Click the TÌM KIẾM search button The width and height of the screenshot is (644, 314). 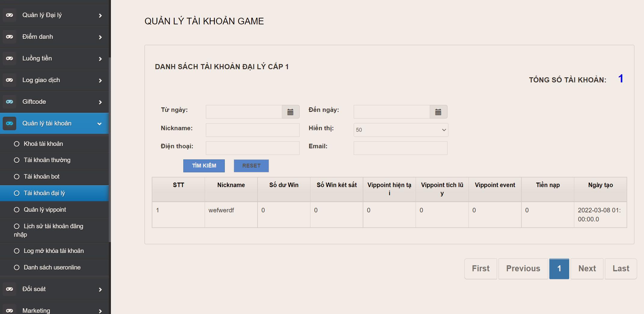pos(204,166)
